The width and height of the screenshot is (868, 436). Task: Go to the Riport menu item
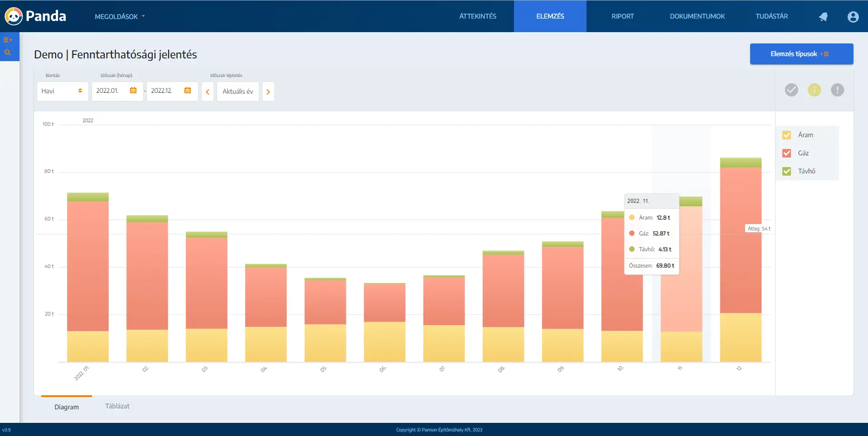tap(622, 16)
